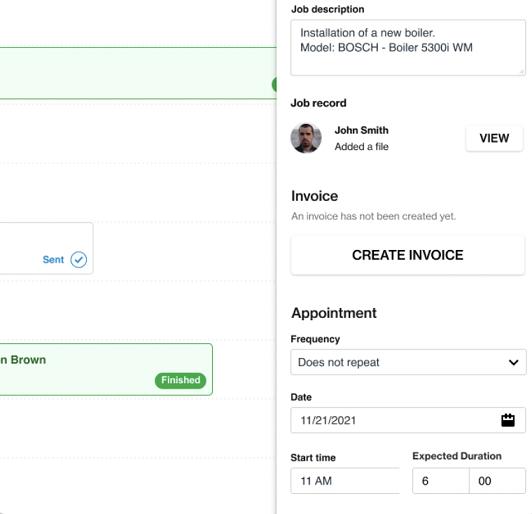The image size is (532, 514).
Task: Select the Brown appointment card
Action: [106, 369]
